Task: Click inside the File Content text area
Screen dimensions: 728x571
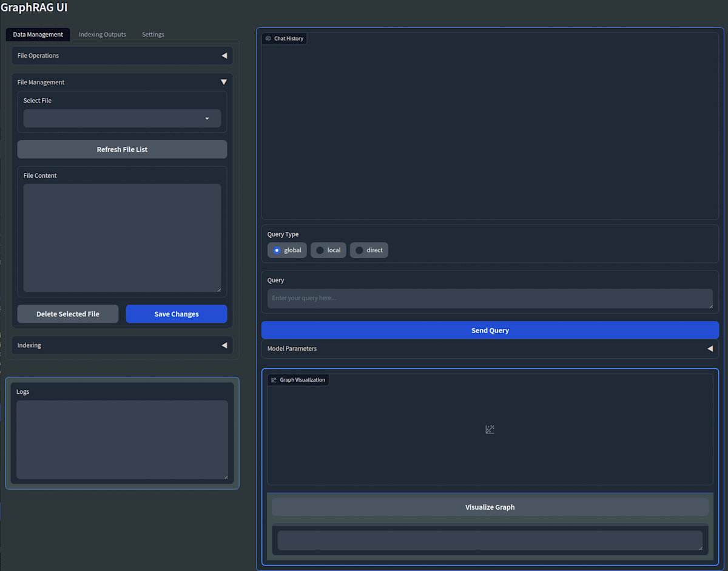Action: pyautogui.click(x=122, y=238)
